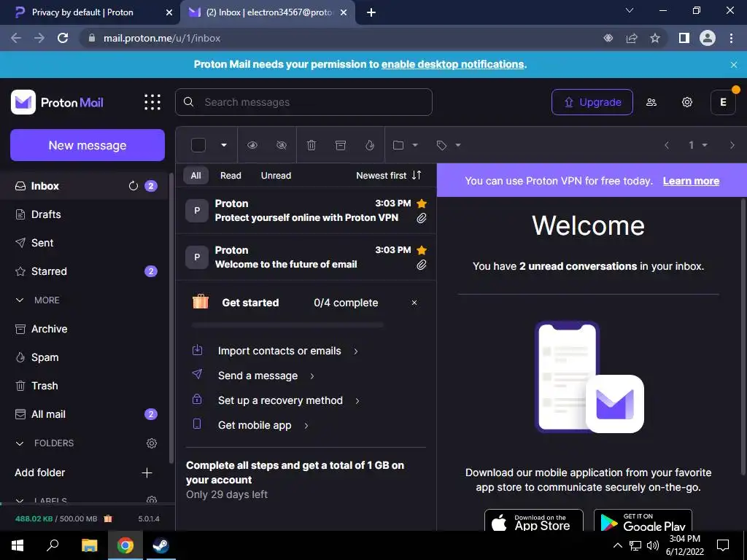Image resolution: width=747 pixels, height=560 pixels.
Task: Select the All filter tab
Action: 196,175
